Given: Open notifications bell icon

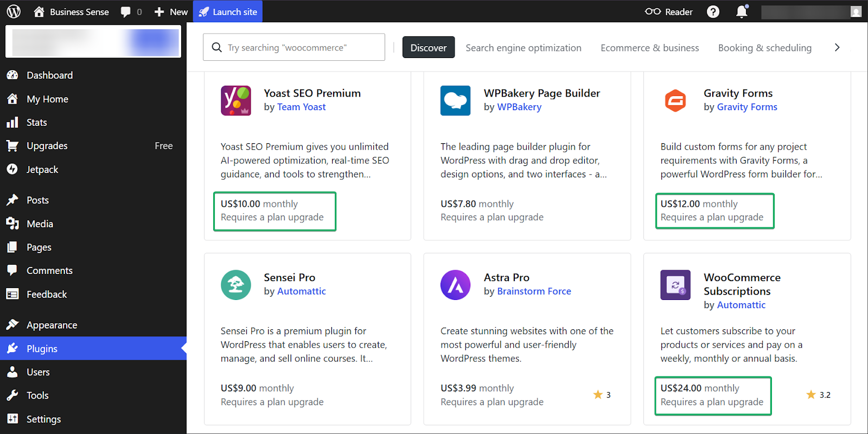Looking at the screenshot, I should click(x=742, y=11).
